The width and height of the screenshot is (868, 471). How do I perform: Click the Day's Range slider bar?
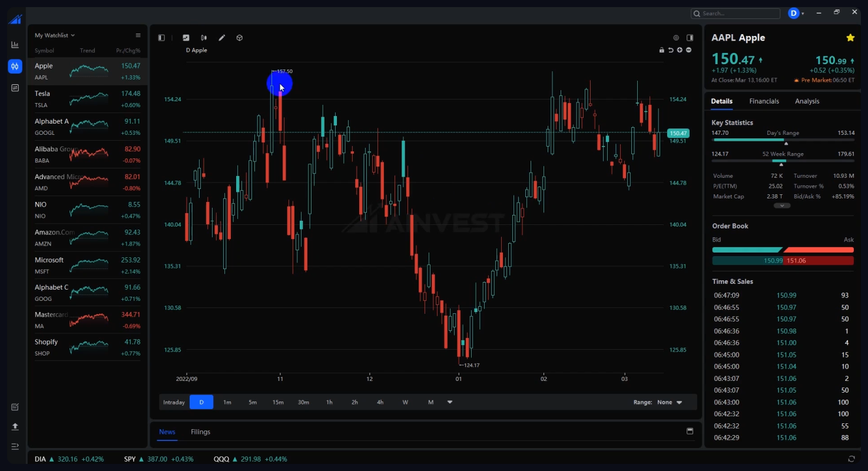pos(783,140)
